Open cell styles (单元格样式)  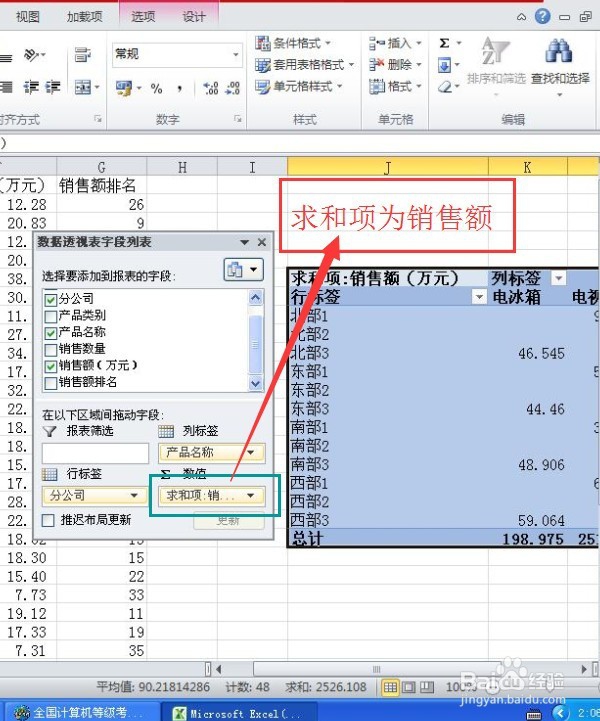[x=299, y=86]
